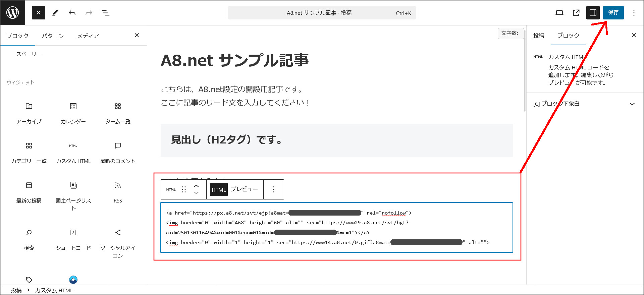Insert the ターム一覧 block
The image size is (644, 295).
(x=118, y=113)
